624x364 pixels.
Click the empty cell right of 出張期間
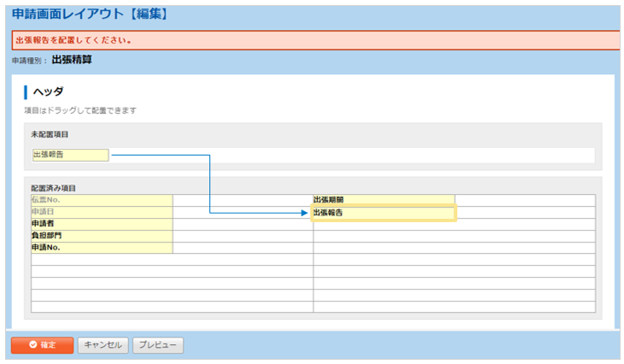pos(524,200)
